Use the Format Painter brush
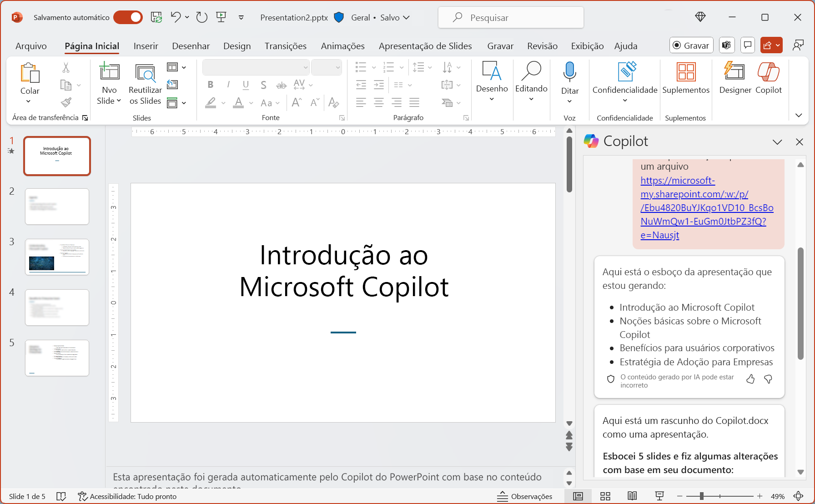815x504 pixels. click(x=66, y=102)
